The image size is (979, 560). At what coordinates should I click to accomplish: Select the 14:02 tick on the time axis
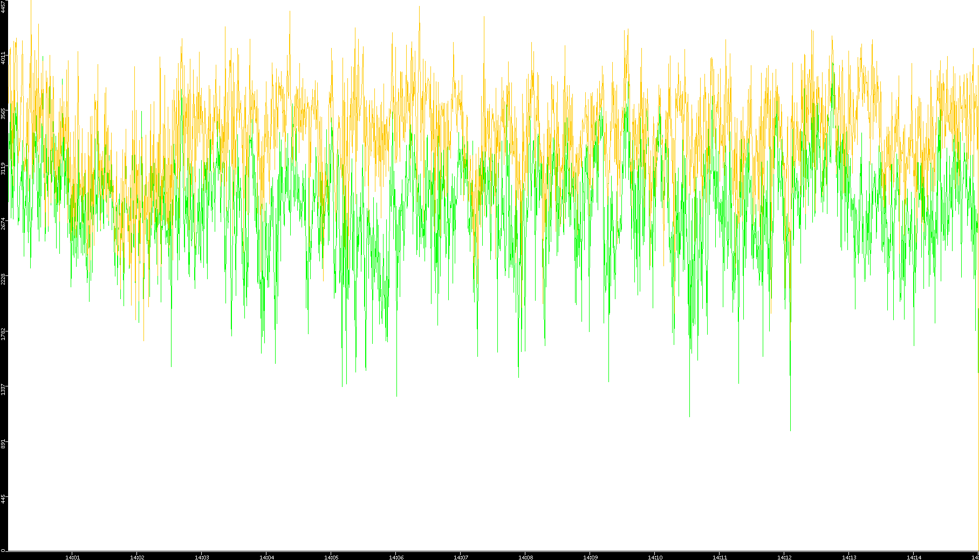click(137, 557)
